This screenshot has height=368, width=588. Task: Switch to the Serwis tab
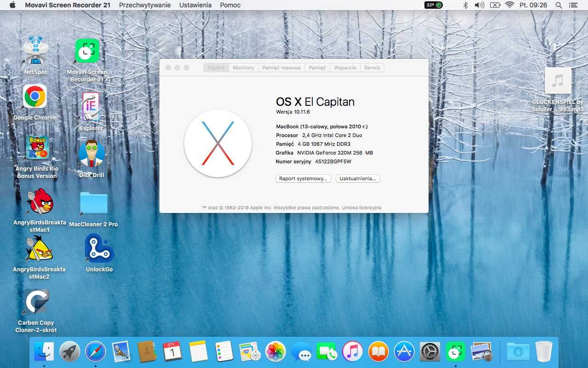(372, 68)
